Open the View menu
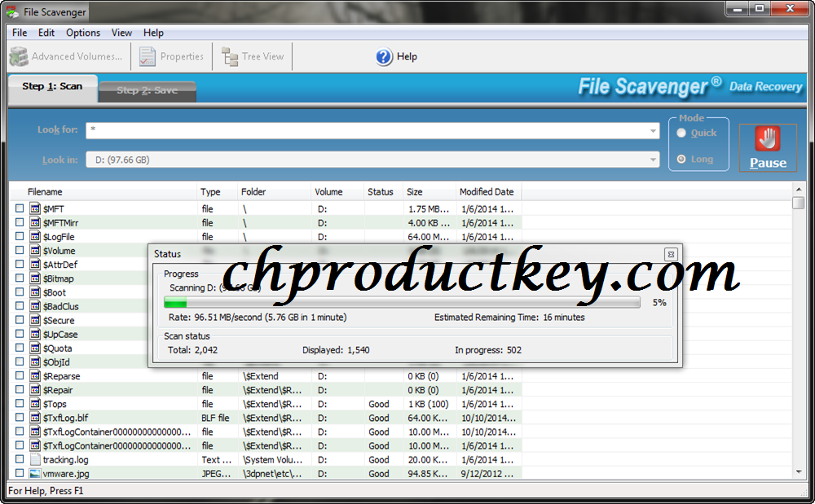This screenshot has width=815, height=504. [121, 33]
